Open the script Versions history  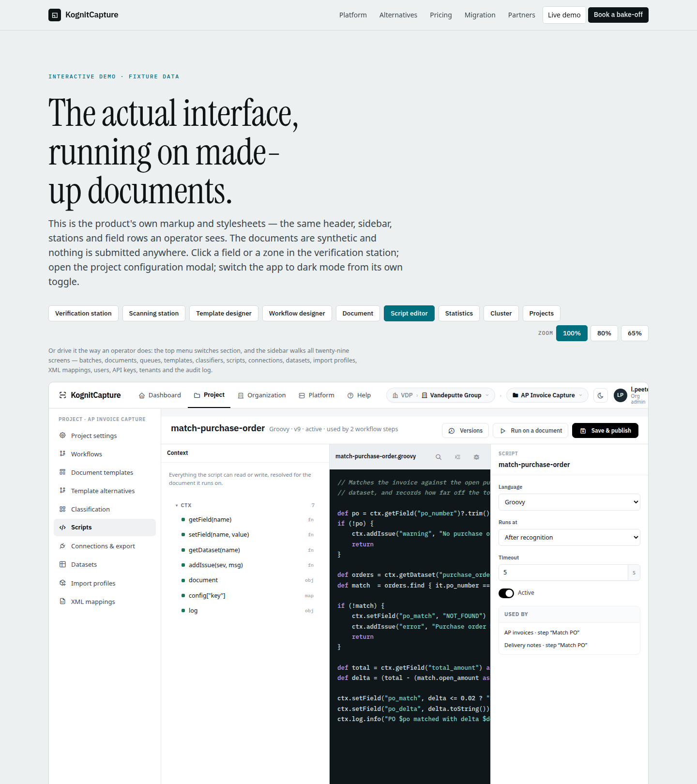click(465, 431)
